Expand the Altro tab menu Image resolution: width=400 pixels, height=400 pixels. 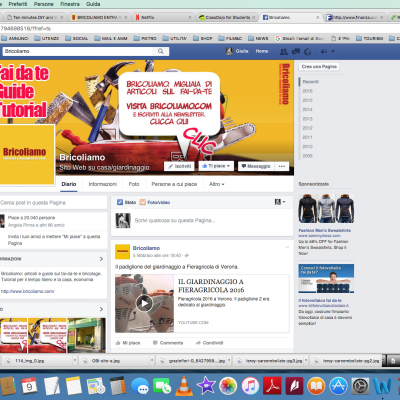pyautogui.click(x=216, y=184)
